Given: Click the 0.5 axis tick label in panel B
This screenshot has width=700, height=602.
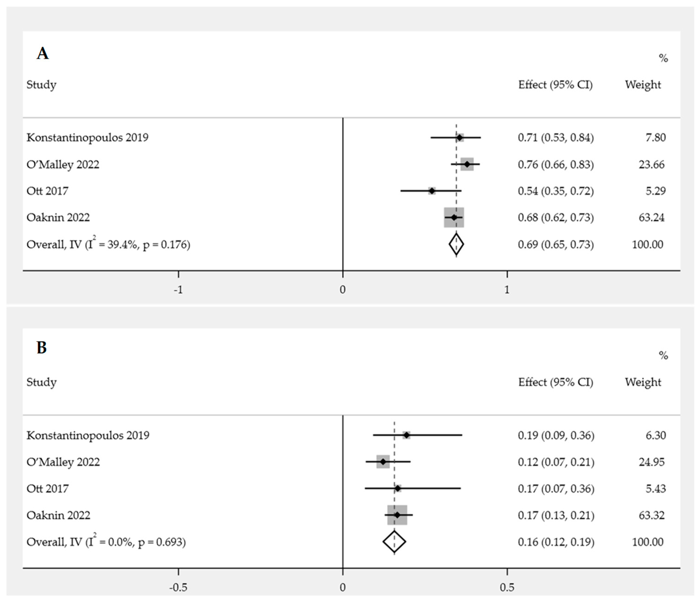Looking at the screenshot, I should click(x=507, y=587).
